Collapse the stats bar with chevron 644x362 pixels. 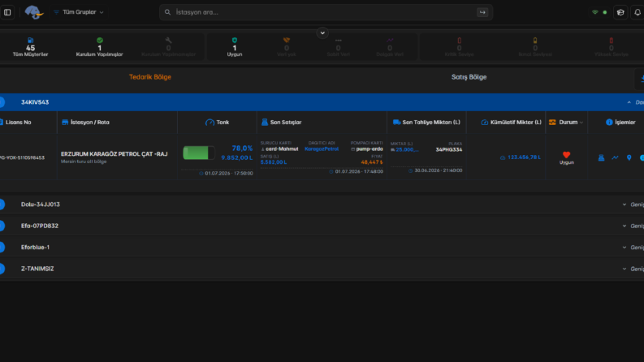322,32
